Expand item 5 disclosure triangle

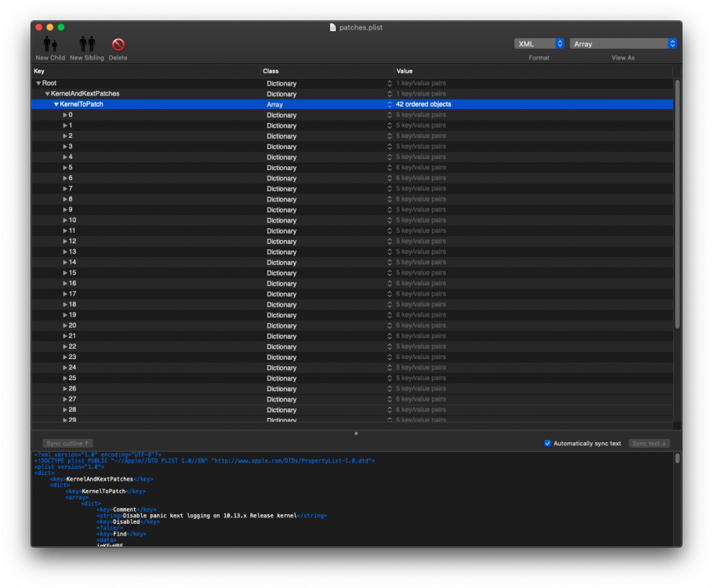65,168
